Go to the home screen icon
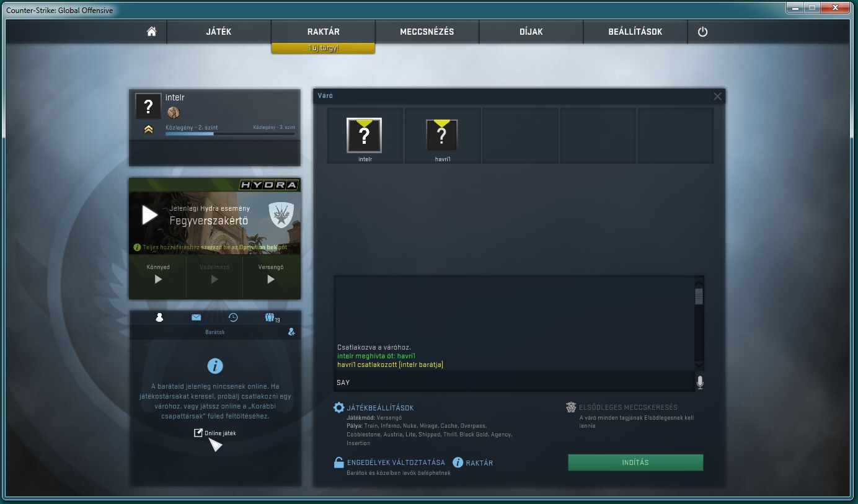 [151, 32]
